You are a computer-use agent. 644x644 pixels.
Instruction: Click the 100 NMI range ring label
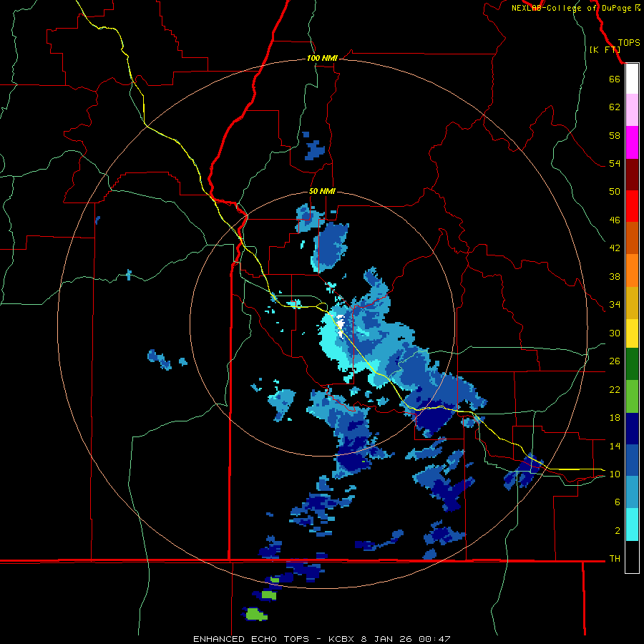[322, 58]
